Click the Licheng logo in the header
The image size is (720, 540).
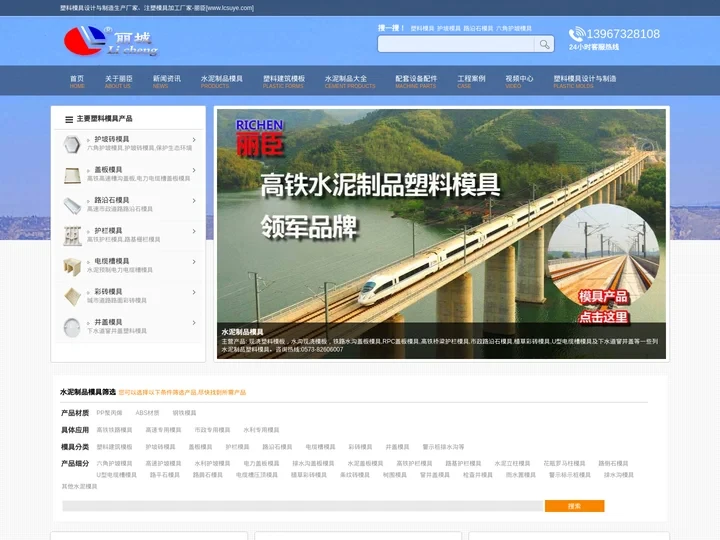click(111, 41)
